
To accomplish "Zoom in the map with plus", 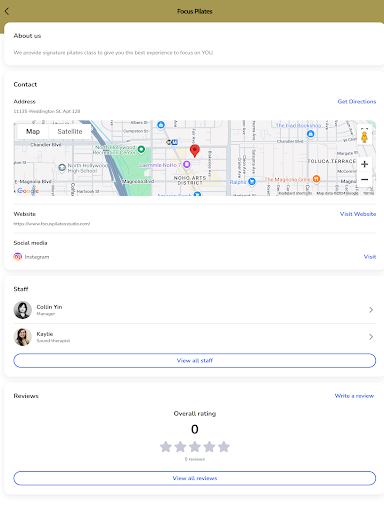I will [364, 164].
